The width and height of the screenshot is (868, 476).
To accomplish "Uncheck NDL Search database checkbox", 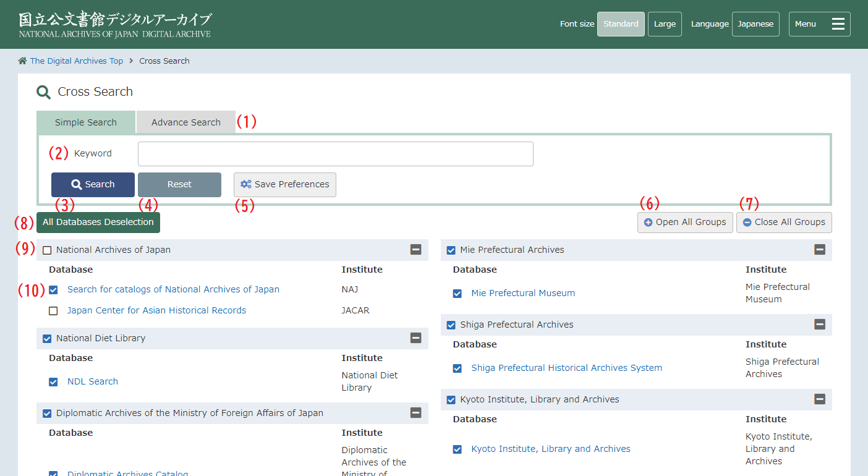I will tap(53, 382).
